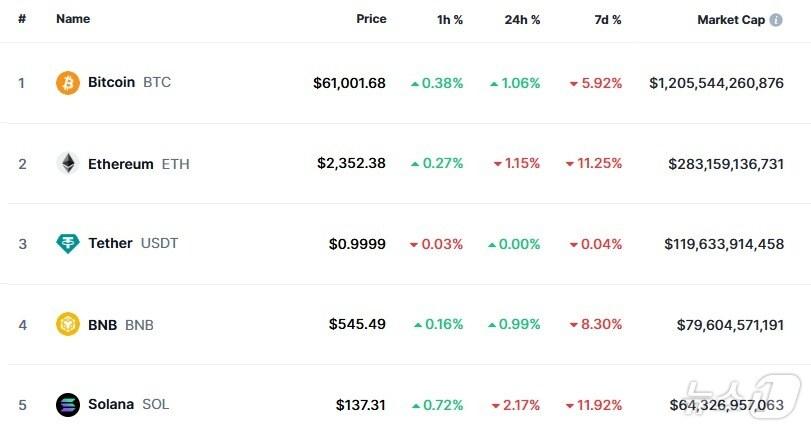Image resolution: width=811 pixels, height=431 pixels.
Task: Sort by Name column header
Action: point(73,20)
